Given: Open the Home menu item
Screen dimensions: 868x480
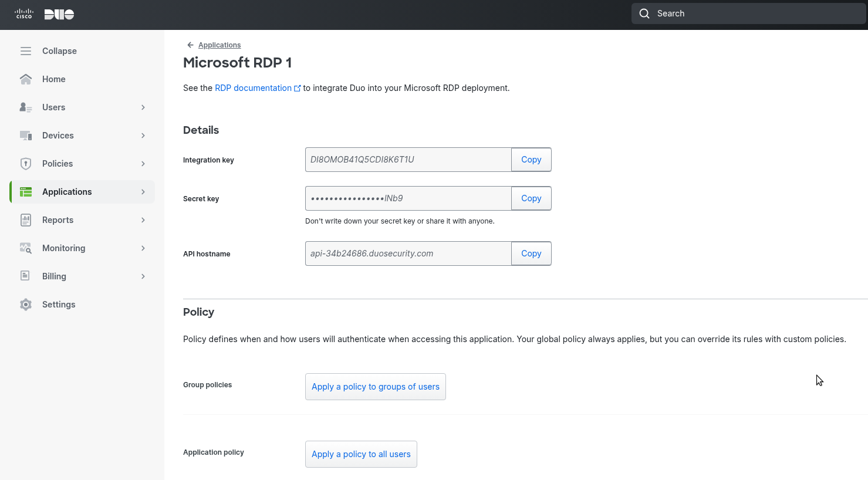Looking at the screenshot, I should pyautogui.click(x=82, y=79).
